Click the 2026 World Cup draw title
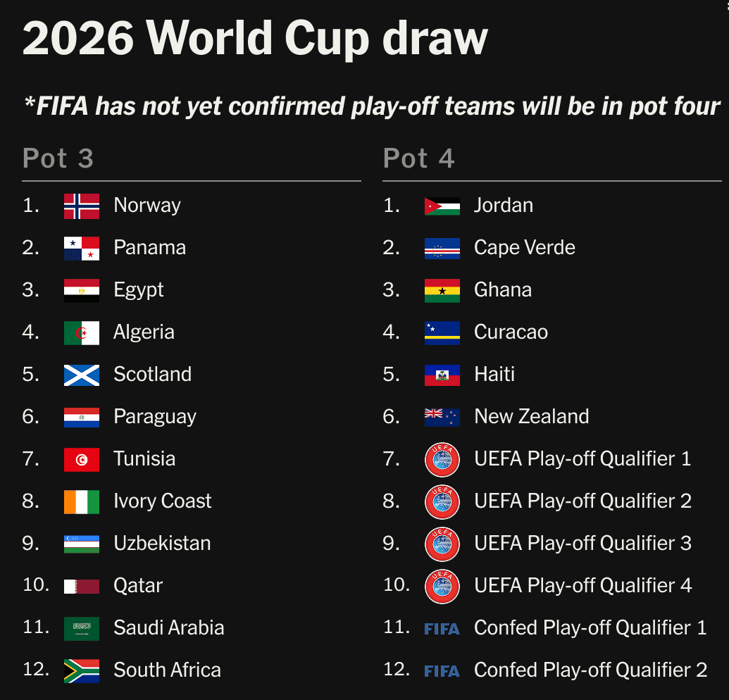The height and width of the screenshot is (700, 729). click(x=255, y=38)
